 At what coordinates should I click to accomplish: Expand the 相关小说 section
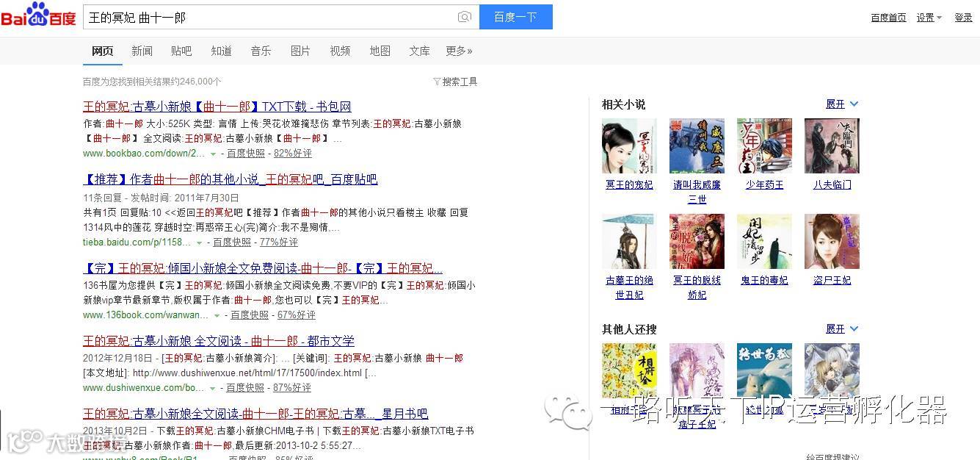click(842, 104)
